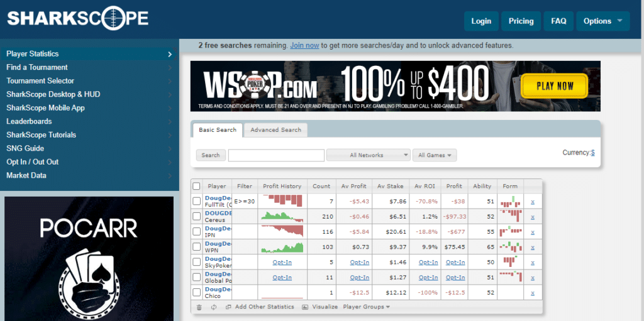Open the Options dropdown in the header
Image resolution: width=644 pixels, height=321 pixels.
[603, 21]
